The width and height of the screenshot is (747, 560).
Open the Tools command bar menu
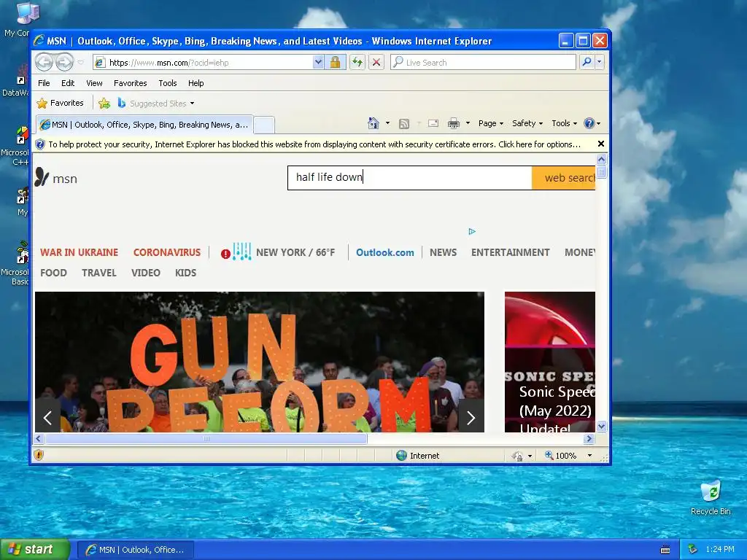tap(564, 123)
